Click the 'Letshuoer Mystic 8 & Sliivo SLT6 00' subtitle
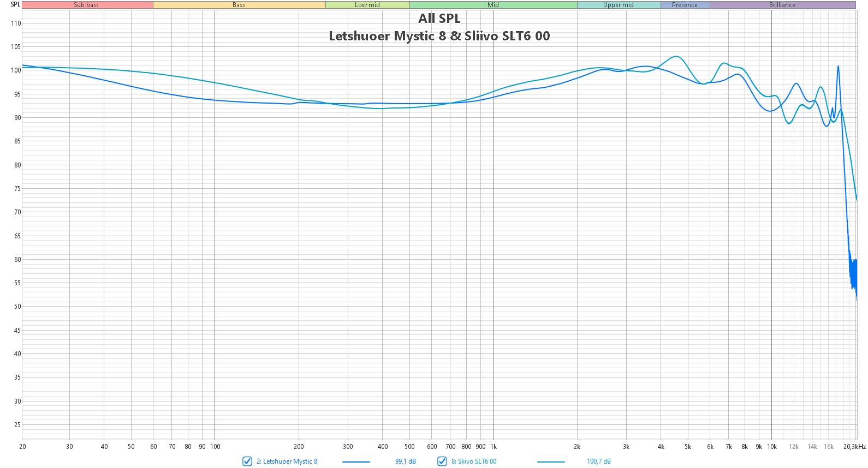Viewport: 868px width, 468px height. 439,36
